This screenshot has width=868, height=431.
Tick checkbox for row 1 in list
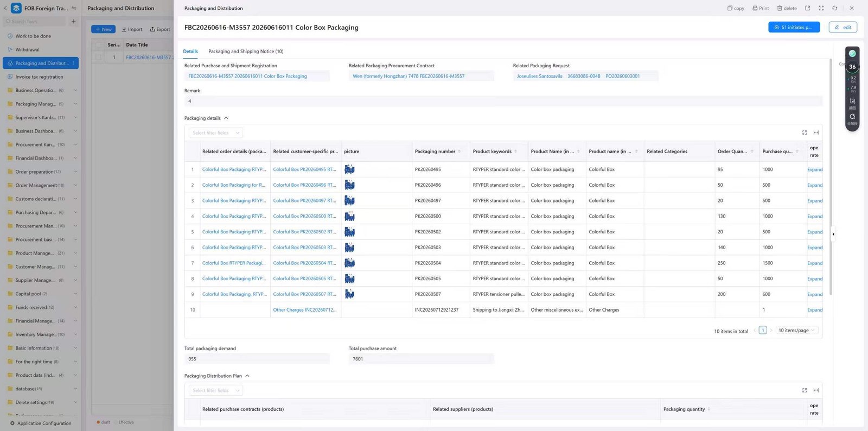[98, 57]
